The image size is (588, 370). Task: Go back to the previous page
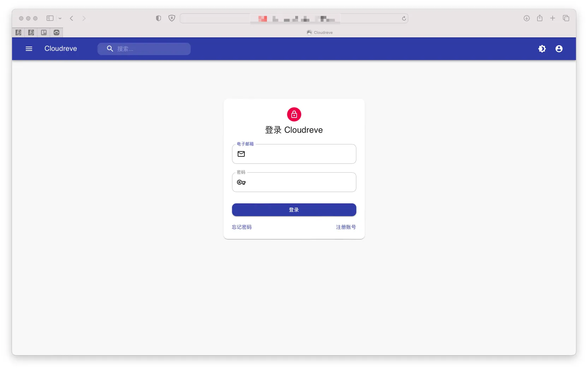pos(72,18)
